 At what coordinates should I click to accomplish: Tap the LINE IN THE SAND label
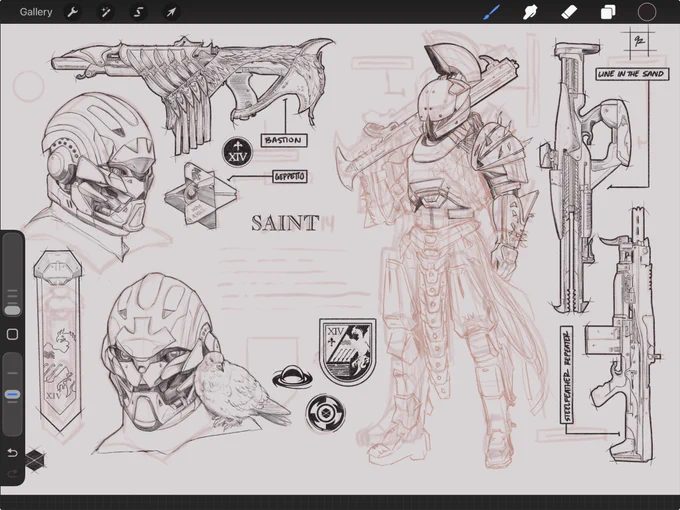[x=631, y=74]
